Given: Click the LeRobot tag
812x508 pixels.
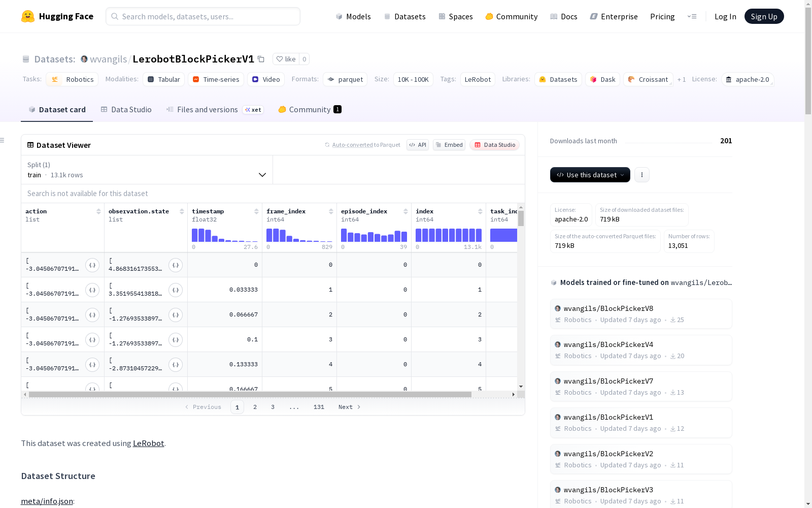Looking at the screenshot, I should click(478, 79).
